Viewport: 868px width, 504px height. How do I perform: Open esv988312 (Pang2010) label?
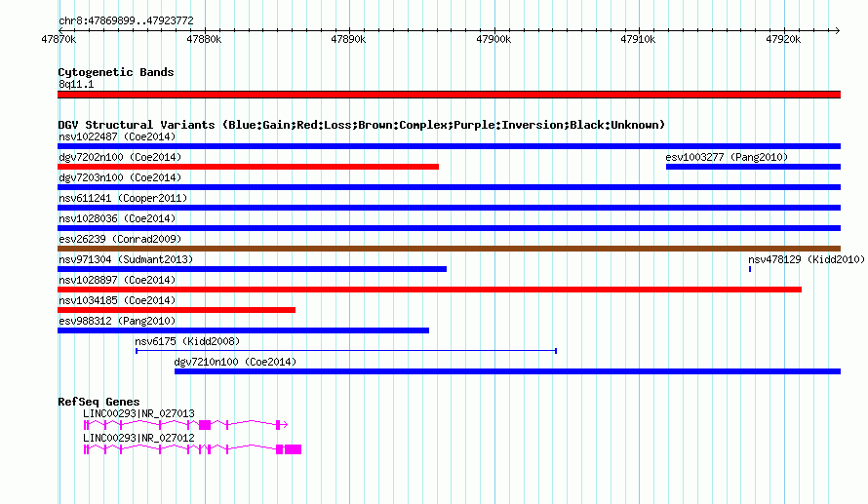click(x=117, y=321)
